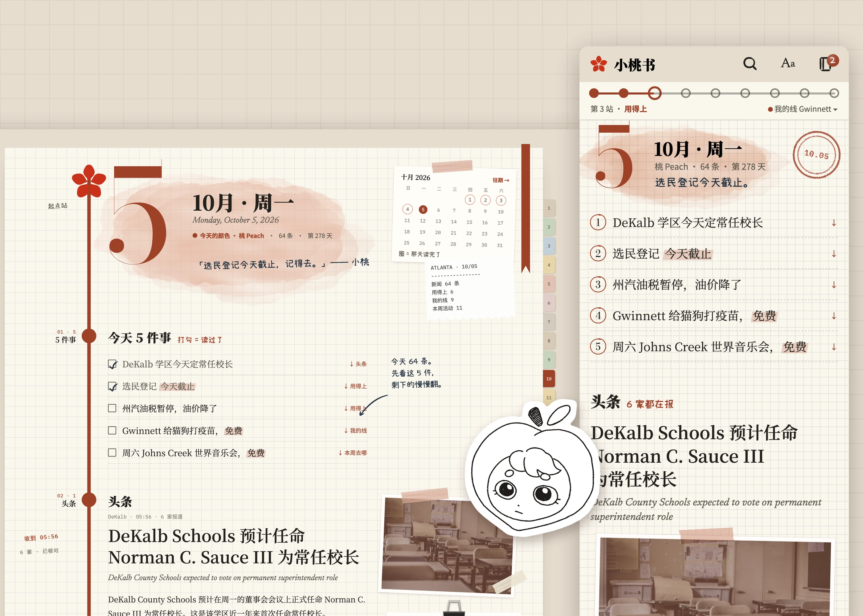Jump to 本周去哪 section link

[353, 452]
